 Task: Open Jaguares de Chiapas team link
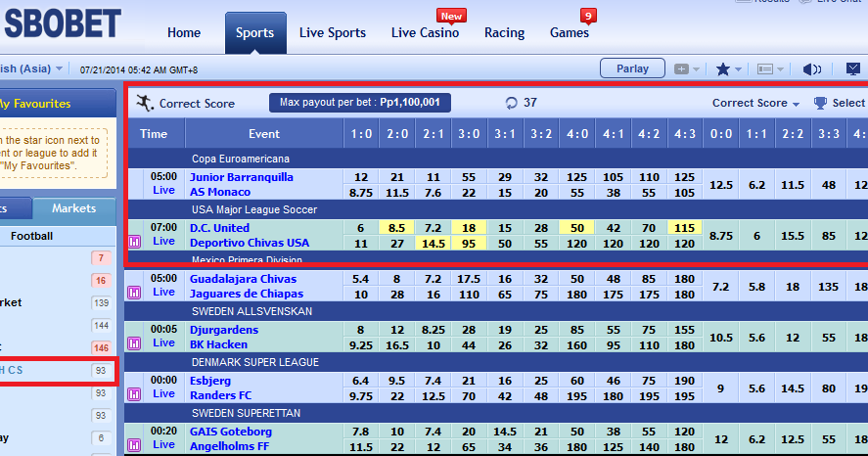point(247,294)
